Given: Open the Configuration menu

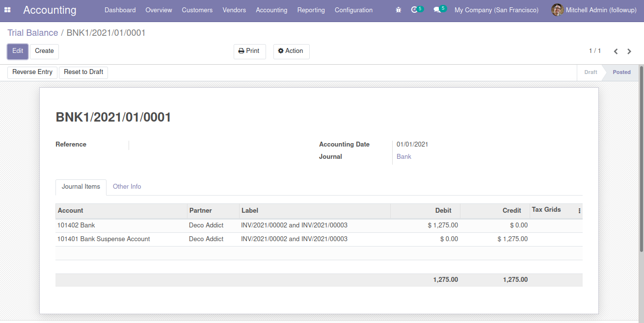Looking at the screenshot, I should point(353,10).
